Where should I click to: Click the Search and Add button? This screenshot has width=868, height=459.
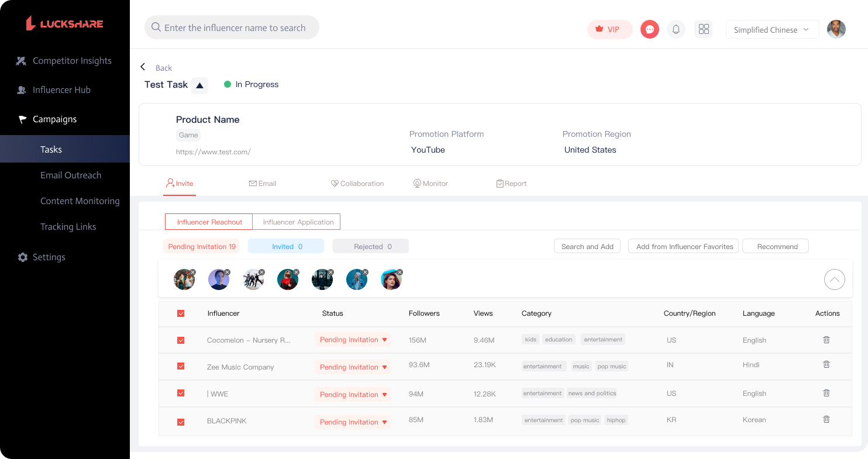click(x=587, y=246)
